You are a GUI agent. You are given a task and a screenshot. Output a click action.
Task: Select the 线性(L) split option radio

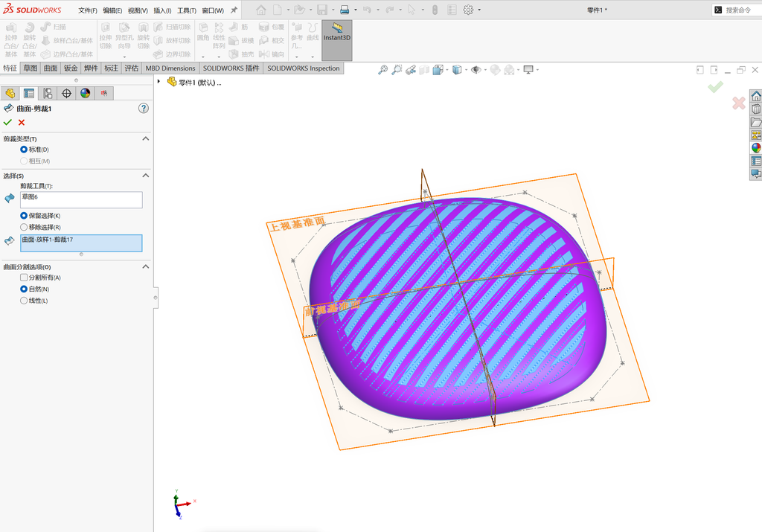pyautogui.click(x=23, y=301)
